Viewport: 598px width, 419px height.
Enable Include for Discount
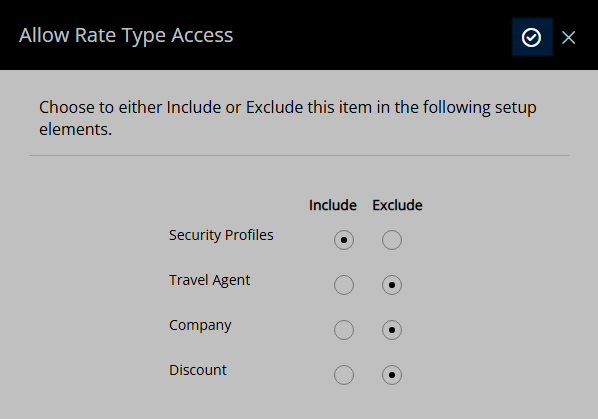coord(344,375)
